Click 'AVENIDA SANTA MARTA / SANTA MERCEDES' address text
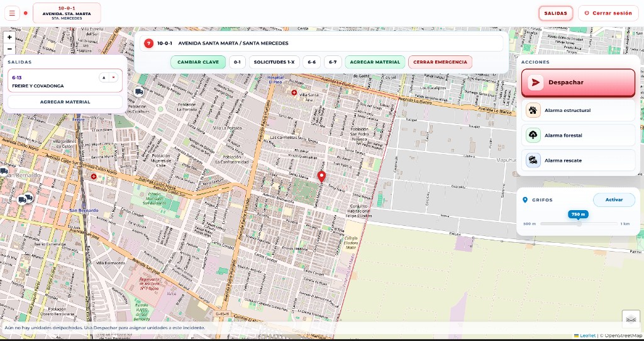This screenshot has height=341, width=644. point(233,43)
